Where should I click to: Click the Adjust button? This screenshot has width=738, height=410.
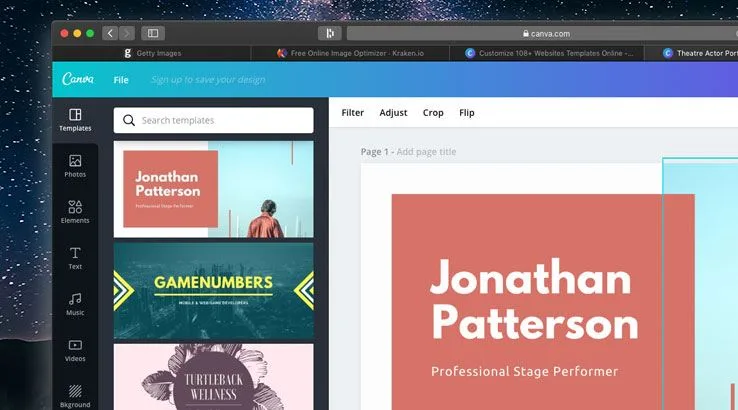click(393, 113)
